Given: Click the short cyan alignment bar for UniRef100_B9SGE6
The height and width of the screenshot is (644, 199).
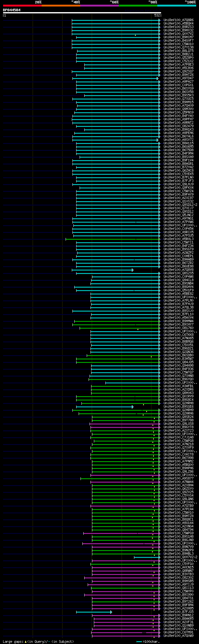Looking at the screenshot, I should pos(105,406).
